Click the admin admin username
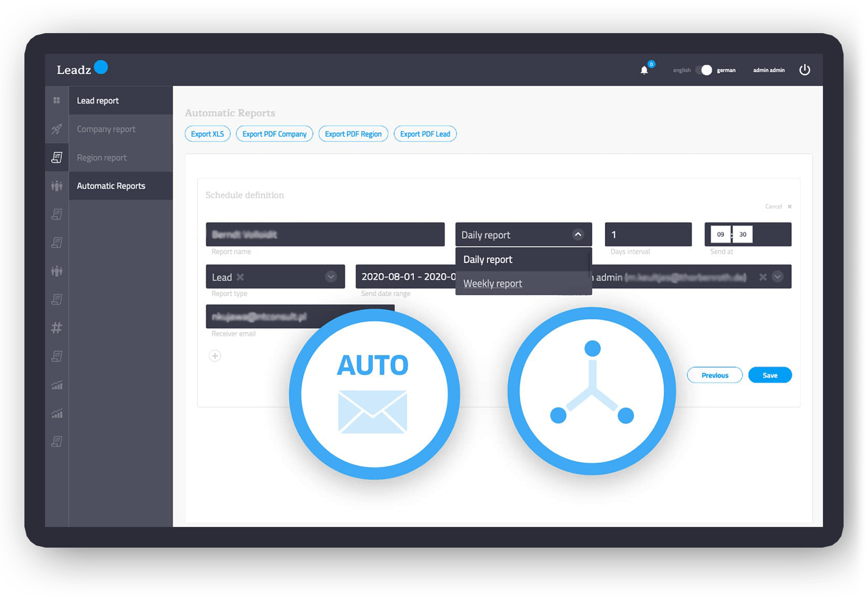868x597 pixels. click(769, 70)
